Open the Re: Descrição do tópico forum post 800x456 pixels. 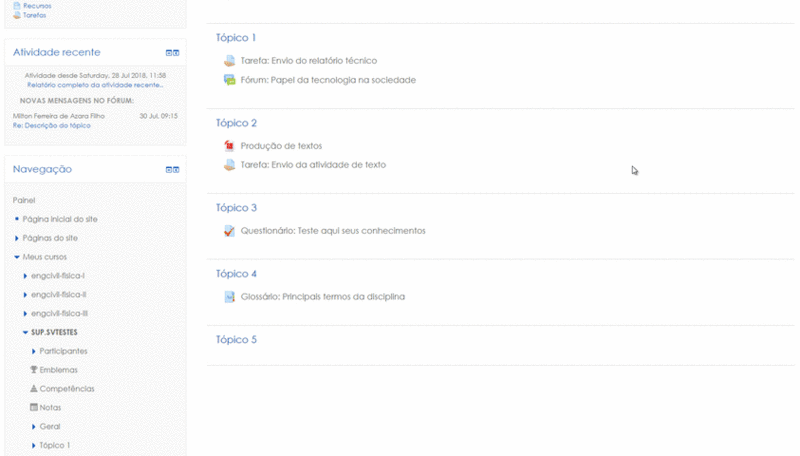click(x=52, y=125)
